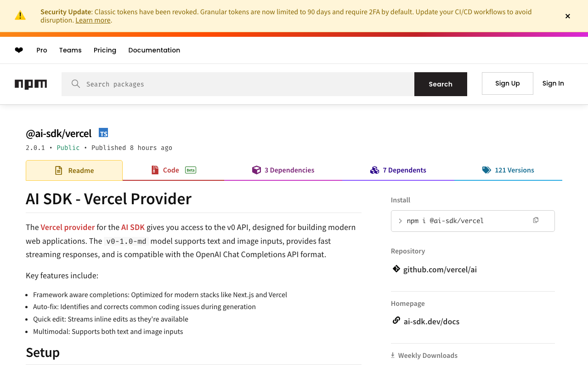Image resolution: width=588 pixels, height=368 pixels.
Task: Show the 121 Versions tab
Action: 508,170
